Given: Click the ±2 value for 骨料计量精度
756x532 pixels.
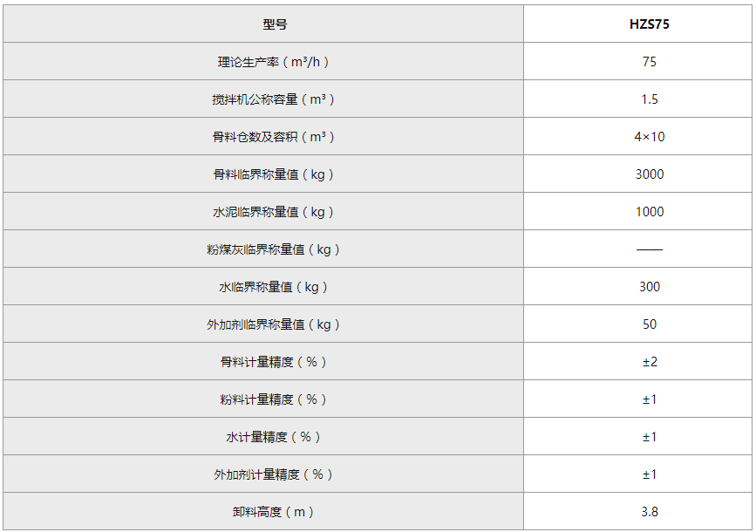Looking at the screenshot, I should pos(649,362).
